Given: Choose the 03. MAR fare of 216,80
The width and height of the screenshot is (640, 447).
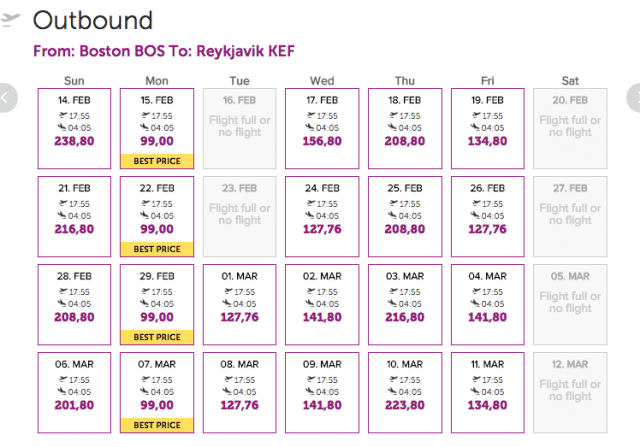Looking at the screenshot, I should (x=405, y=305).
